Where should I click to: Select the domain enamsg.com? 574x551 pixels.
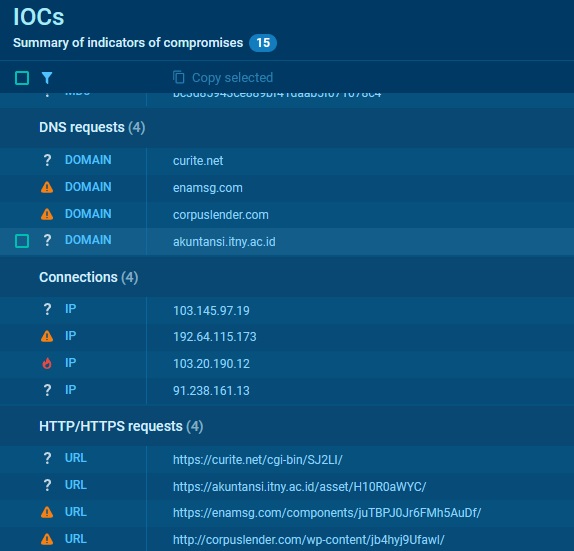pos(208,188)
